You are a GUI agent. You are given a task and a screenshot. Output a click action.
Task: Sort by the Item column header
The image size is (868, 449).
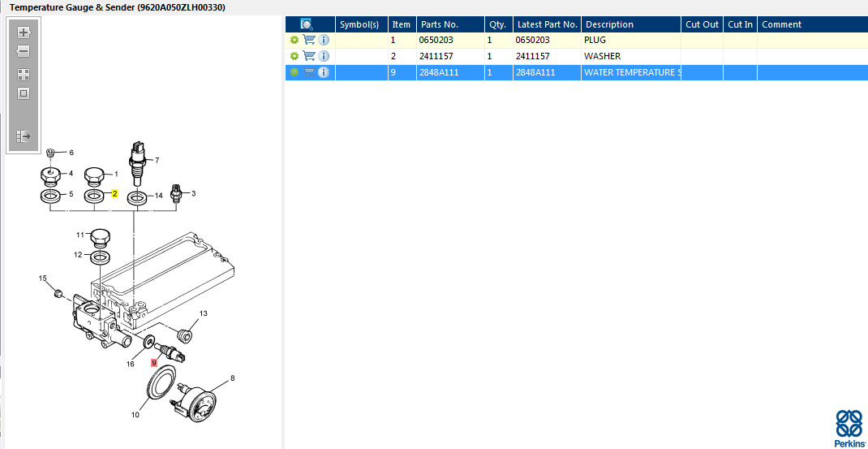[x=402, y=24]
